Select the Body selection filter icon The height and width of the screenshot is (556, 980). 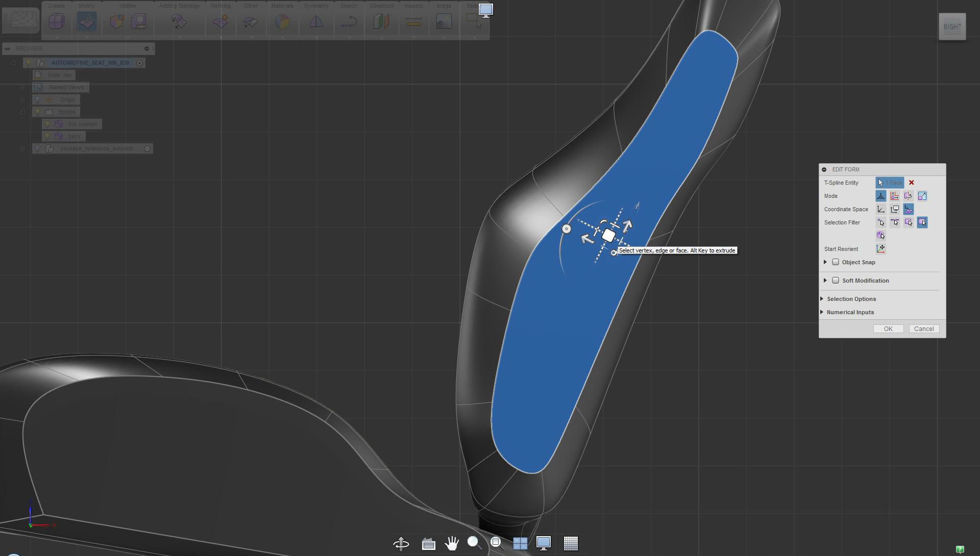(881, 236)
